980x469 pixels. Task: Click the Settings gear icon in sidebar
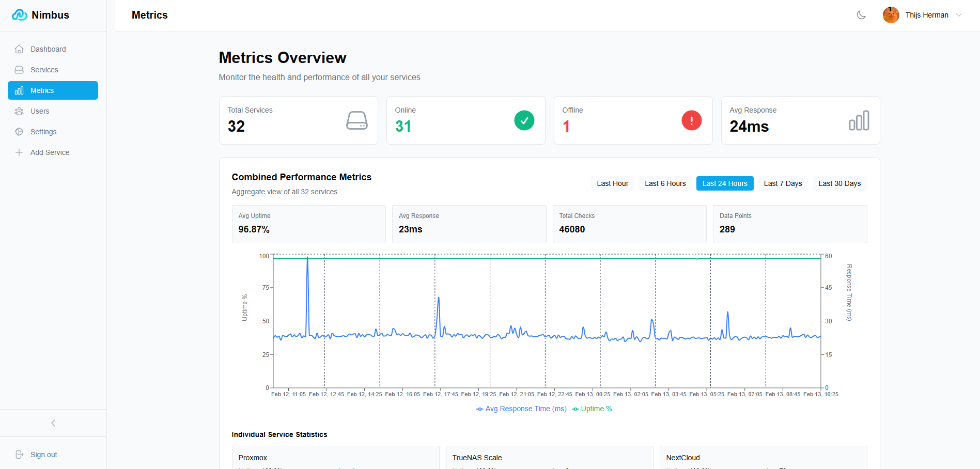[x=19, y=132]
